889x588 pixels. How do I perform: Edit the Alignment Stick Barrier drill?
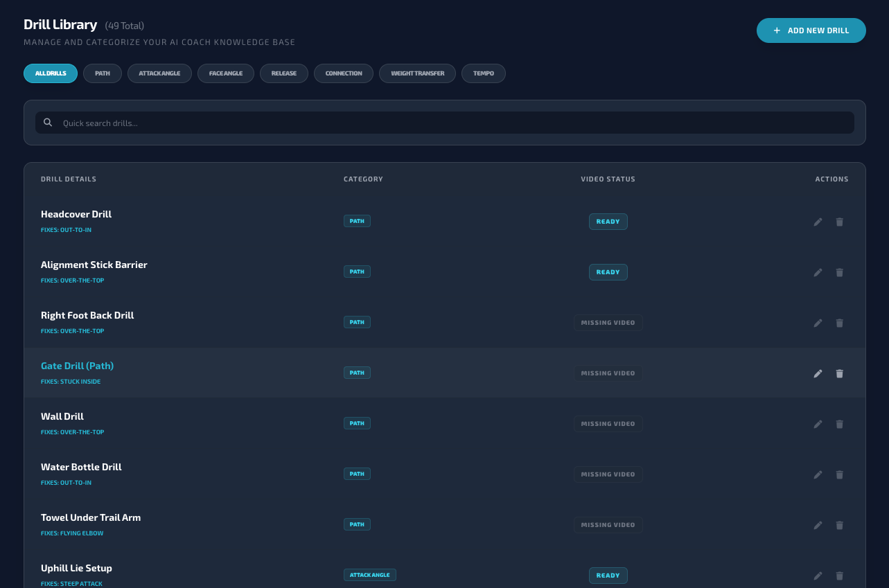818,272
